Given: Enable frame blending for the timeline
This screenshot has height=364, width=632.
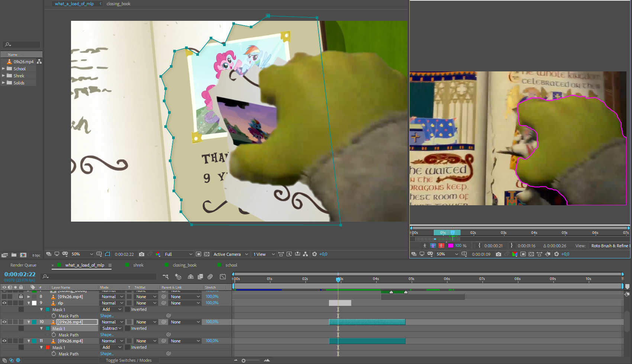Looking at the screenshot, I should pos(200,277).
